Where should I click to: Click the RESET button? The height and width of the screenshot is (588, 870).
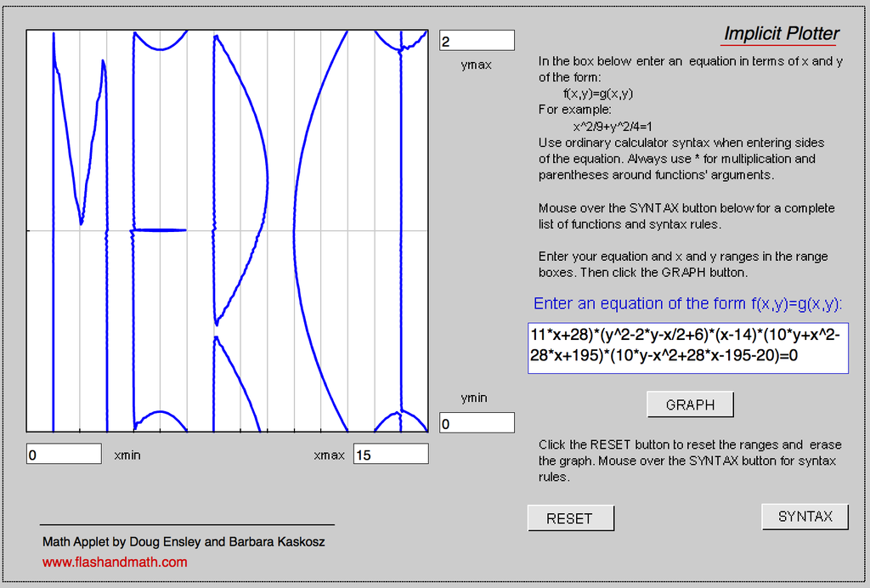tap(570, 518)
